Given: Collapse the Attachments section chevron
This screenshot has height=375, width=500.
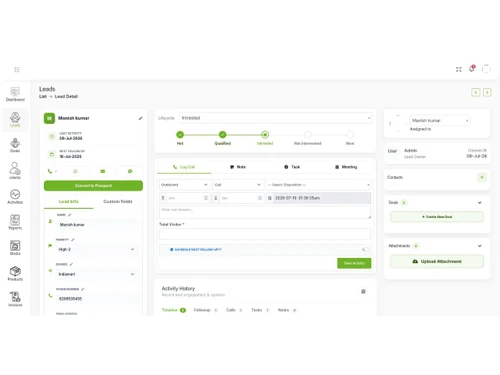Looking at the screenshot, I should 480,246.
